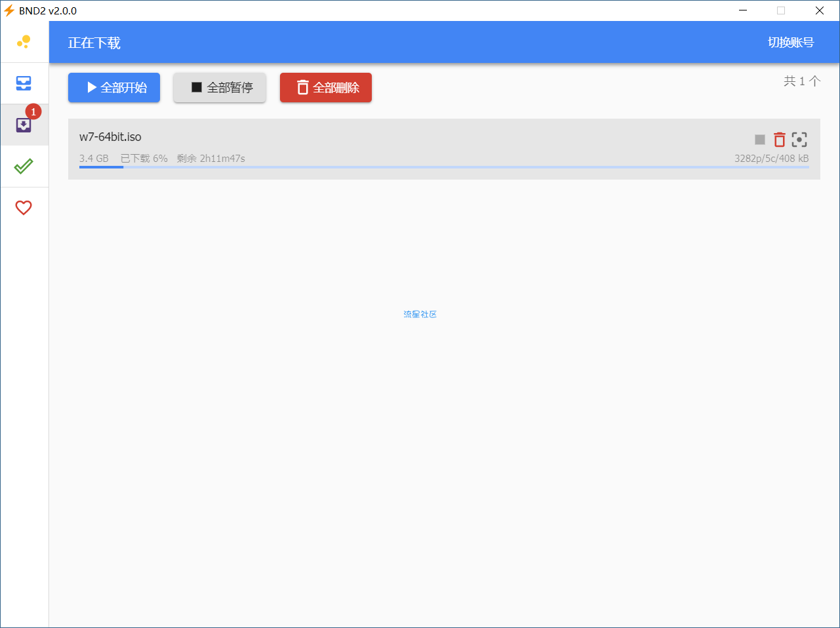Select the w7-64bit.iso file name
This screenshot has height=628, width=840.
click(110, 137)
